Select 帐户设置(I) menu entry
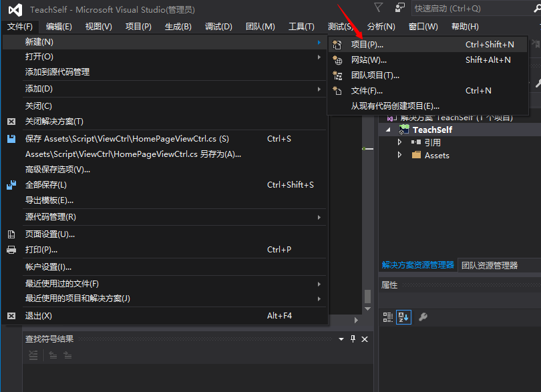The width and height of the screenshot is (541, 392). pos(165,267)
